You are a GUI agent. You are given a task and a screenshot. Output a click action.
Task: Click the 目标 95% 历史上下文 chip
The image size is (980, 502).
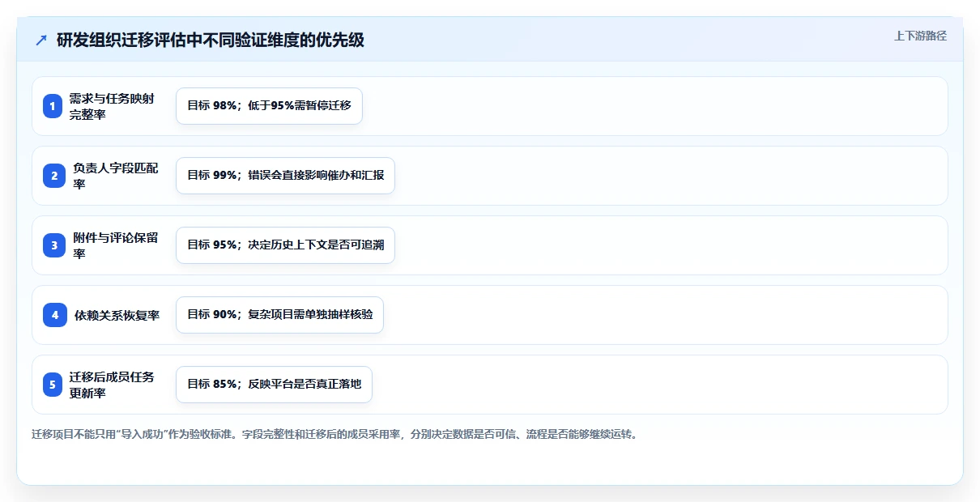(285, 245)
